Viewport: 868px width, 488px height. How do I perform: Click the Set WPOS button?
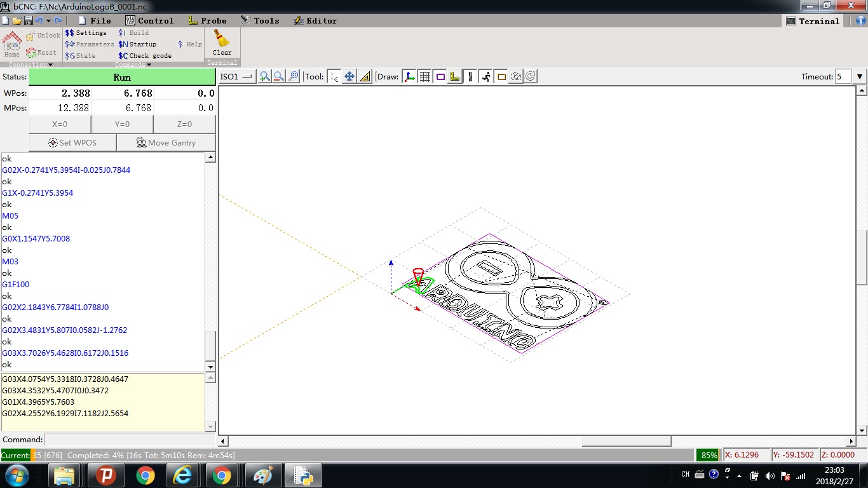pos(72,143)
